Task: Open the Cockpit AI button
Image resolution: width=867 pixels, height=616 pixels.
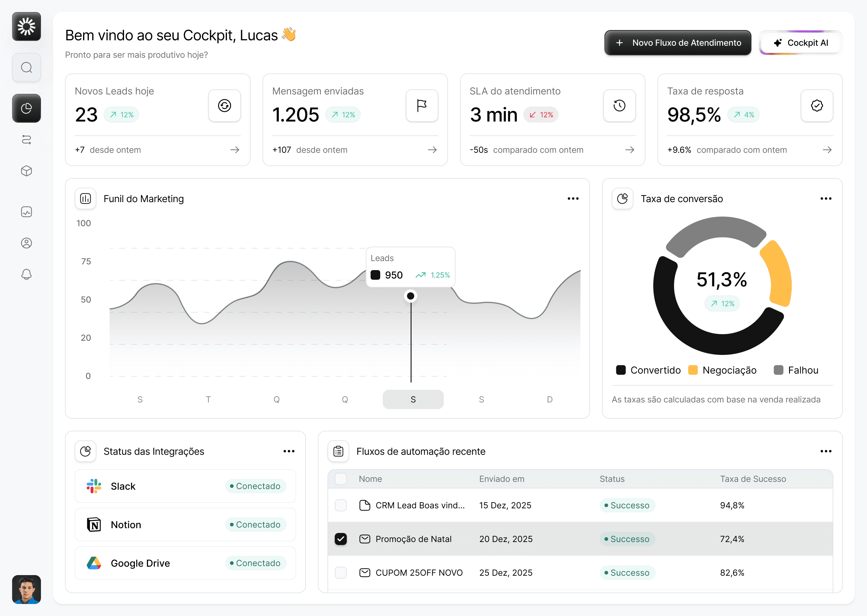Action: point(800,43)
